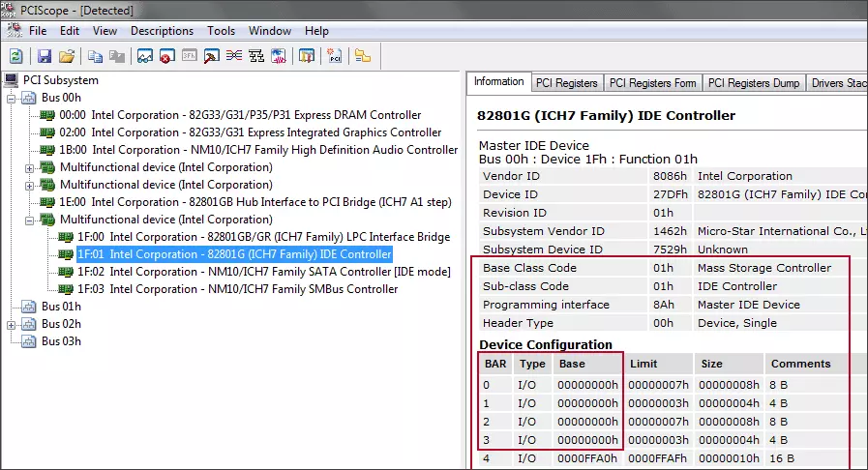This screenshot has height=470, width=868.
Task: Switch to the Information tab
Action: point(498,81)
